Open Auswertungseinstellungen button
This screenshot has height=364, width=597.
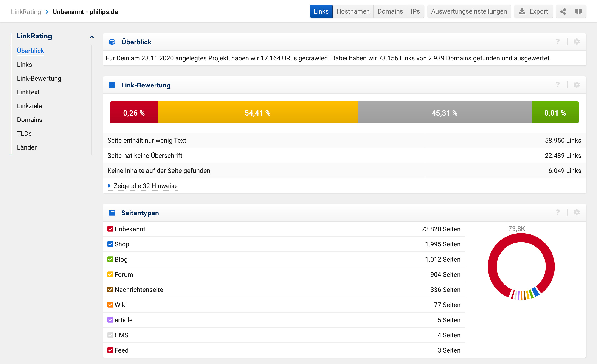(469, 11)
